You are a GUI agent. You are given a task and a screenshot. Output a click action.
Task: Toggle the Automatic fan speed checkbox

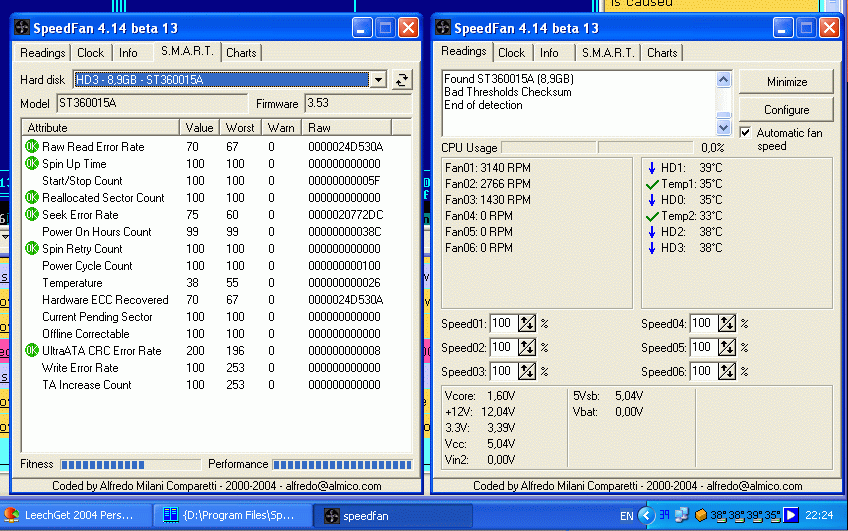[x=745, y=132]
